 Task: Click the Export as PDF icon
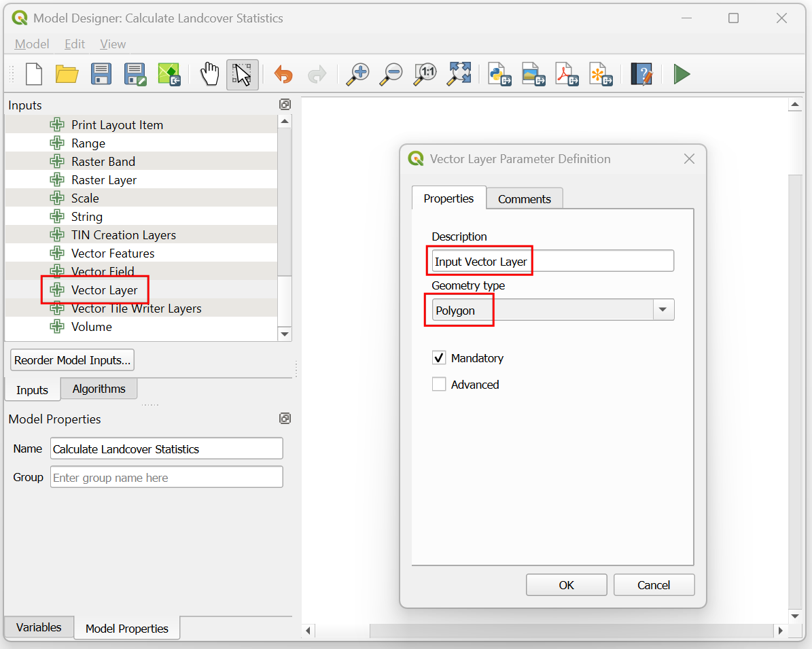567,74
